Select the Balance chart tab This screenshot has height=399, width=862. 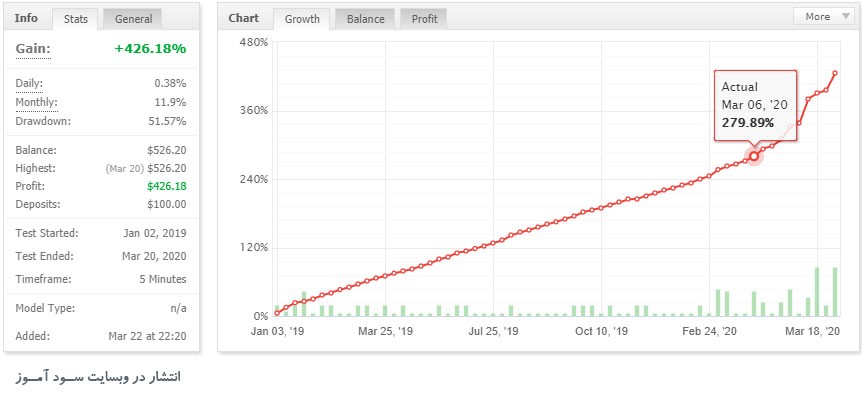pos(365,19)
